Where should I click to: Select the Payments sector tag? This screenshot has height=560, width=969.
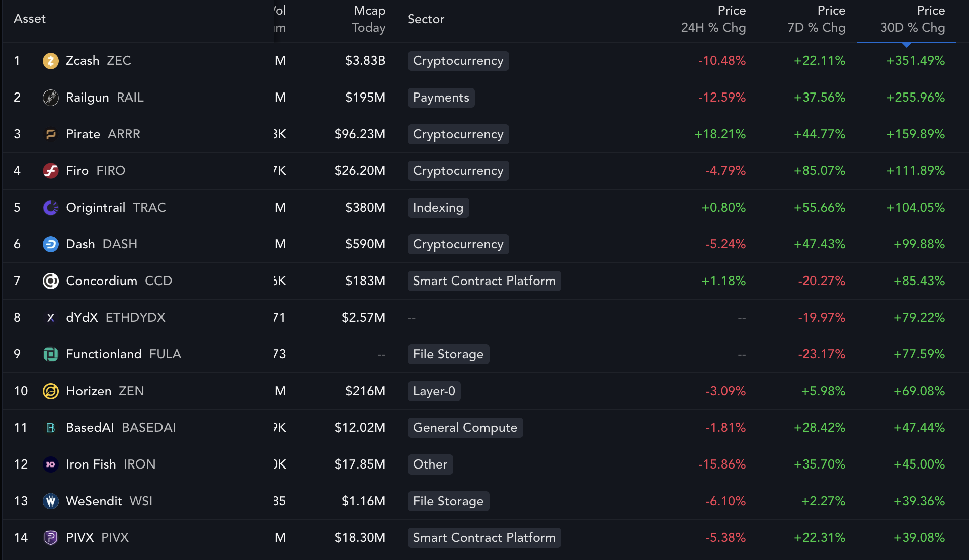pyautogui.click(x=441, y=98)
